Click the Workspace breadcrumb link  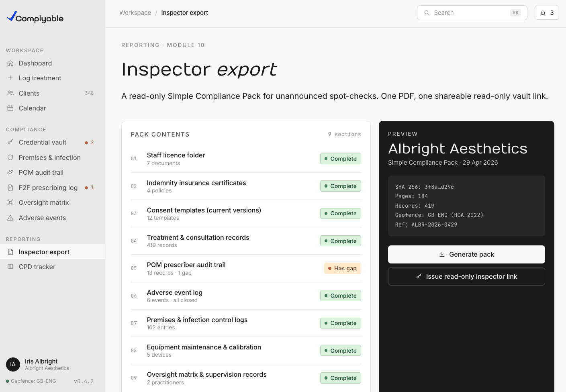click(135, 13)
